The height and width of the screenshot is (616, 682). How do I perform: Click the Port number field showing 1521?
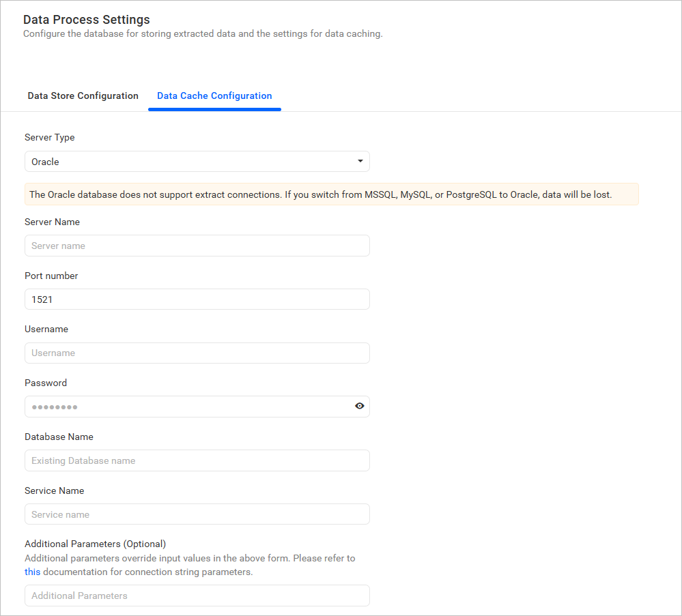197,299
